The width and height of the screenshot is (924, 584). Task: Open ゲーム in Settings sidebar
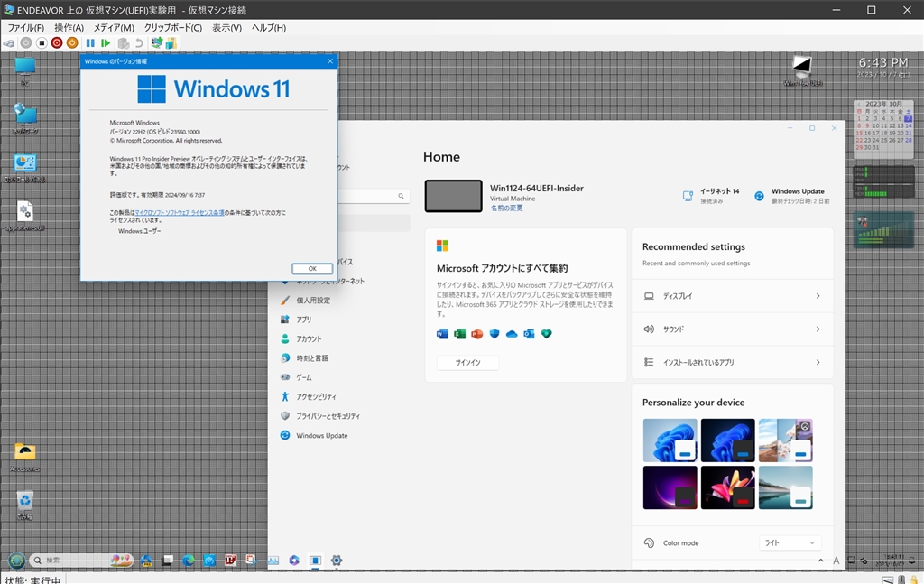coord(304,377)
